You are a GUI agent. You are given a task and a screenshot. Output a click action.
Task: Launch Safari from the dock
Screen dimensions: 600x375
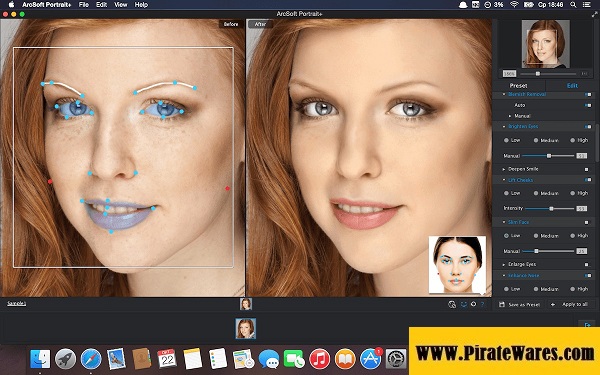click(91, 359)
